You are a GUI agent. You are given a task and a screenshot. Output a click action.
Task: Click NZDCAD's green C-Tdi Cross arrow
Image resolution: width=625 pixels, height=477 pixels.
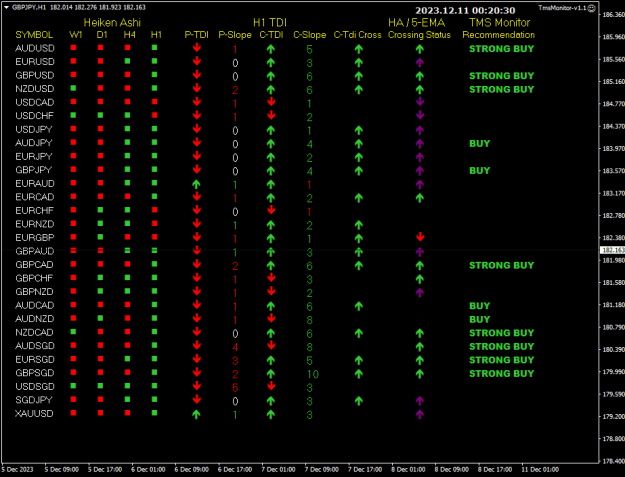(359, 333)
